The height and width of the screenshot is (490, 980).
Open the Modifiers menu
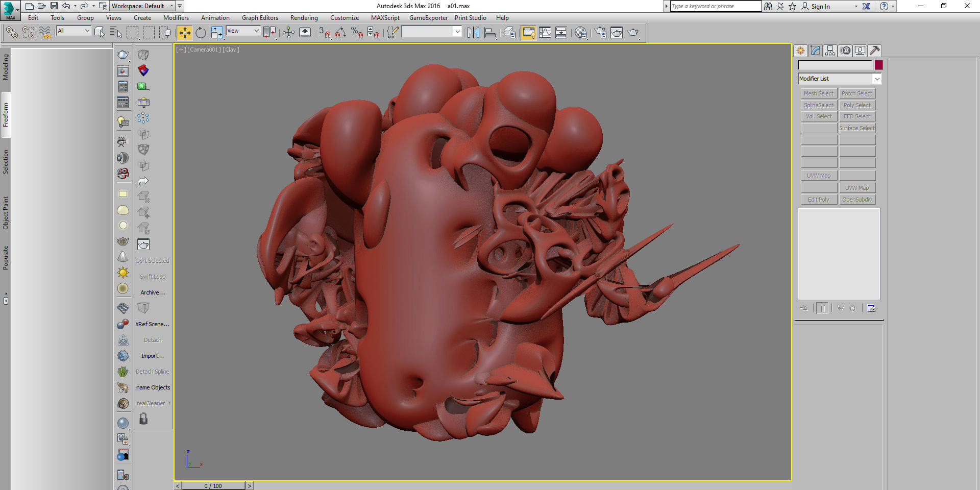[x=176, y=18]
